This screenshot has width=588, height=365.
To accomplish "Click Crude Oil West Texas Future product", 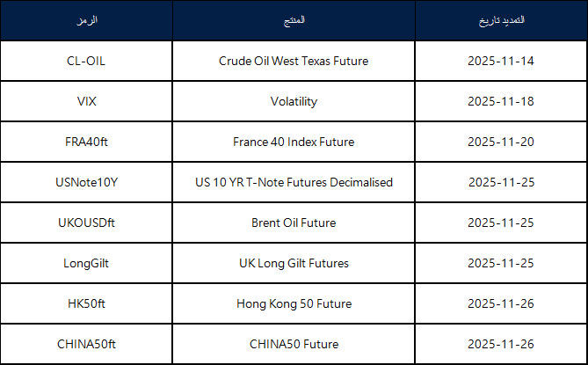I will tap(294, 62).
